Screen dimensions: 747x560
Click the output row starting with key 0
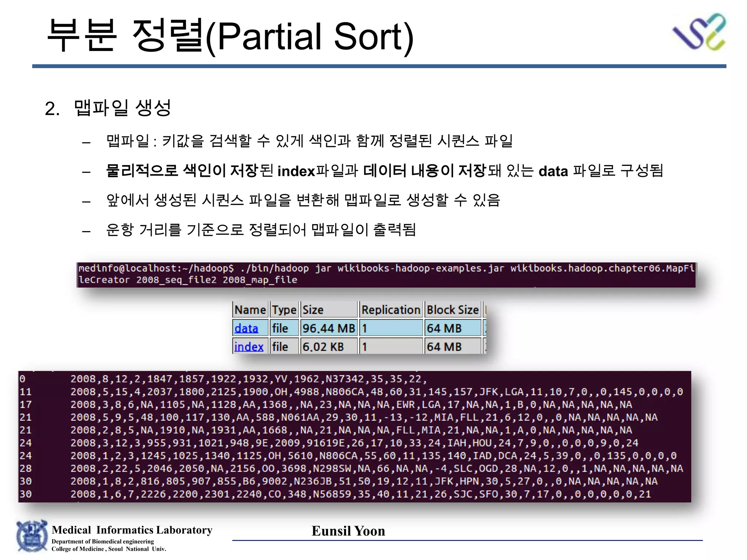[x=223, y=379]
